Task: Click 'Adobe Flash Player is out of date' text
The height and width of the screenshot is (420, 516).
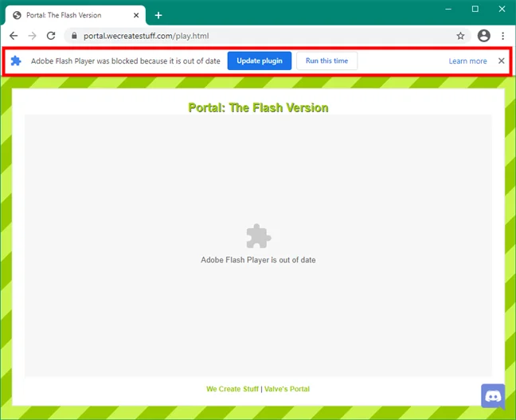Action: 258,260
